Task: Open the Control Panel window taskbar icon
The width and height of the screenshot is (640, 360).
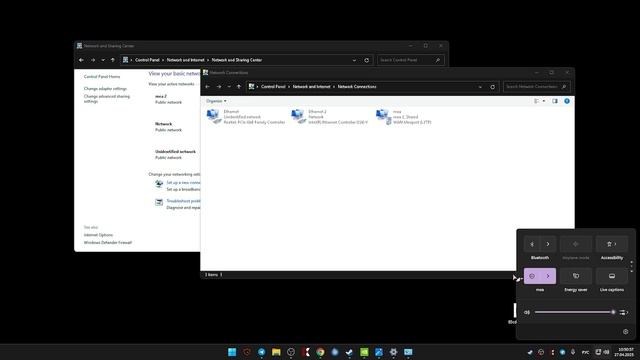Action: click(408, 352)
